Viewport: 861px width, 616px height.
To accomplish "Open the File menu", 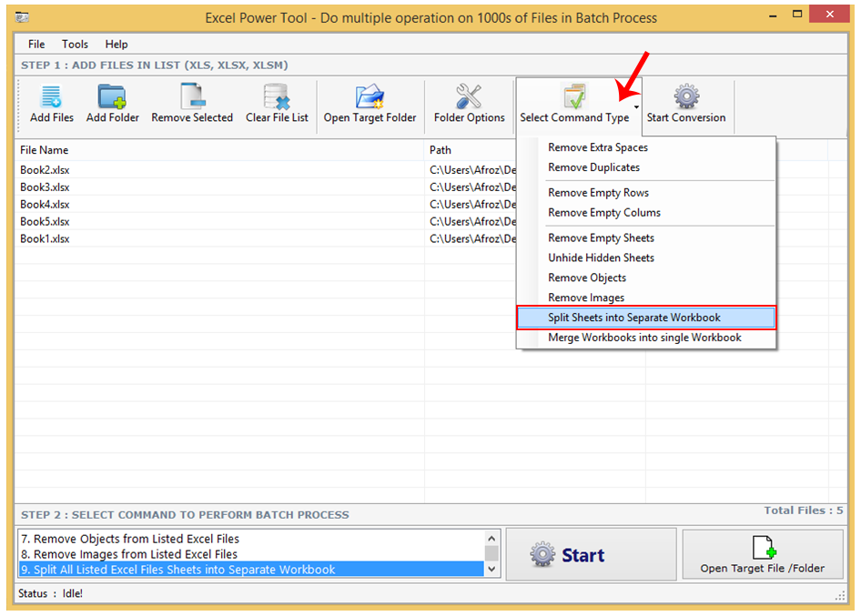I will coord(36,44).
